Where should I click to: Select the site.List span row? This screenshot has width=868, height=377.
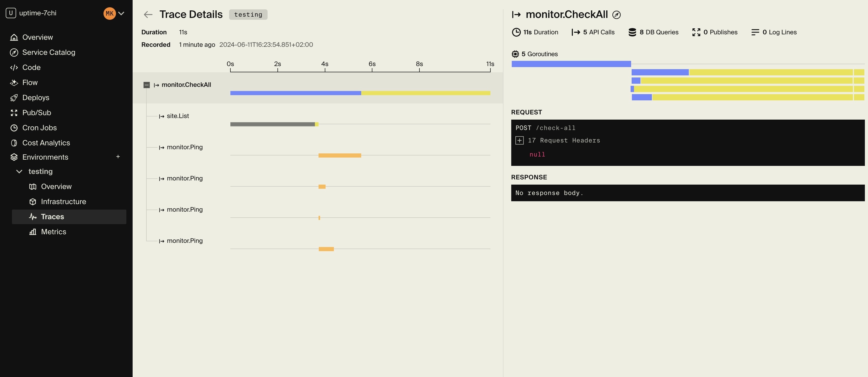pyautogui.click(x=178, y=116)
